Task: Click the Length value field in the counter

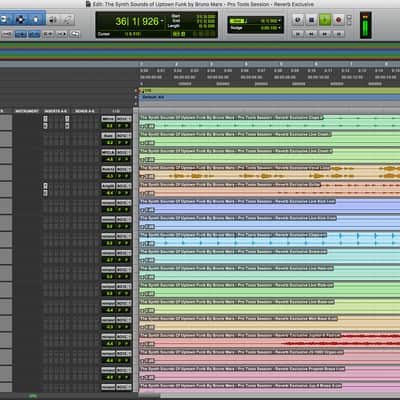Action: pyautogui.click(x=207, y=26)
